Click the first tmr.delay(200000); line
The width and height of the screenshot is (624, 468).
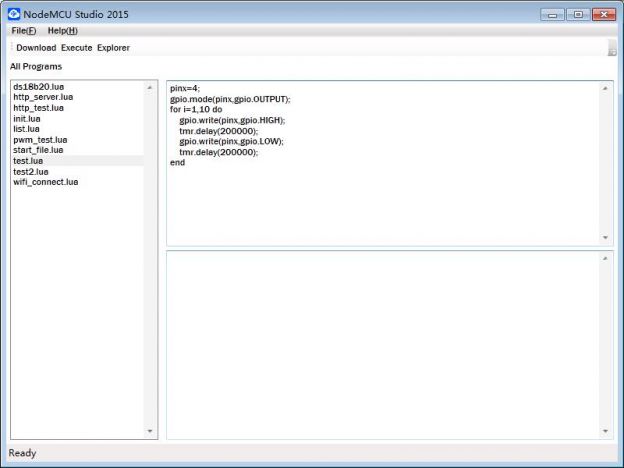point(218,131)
